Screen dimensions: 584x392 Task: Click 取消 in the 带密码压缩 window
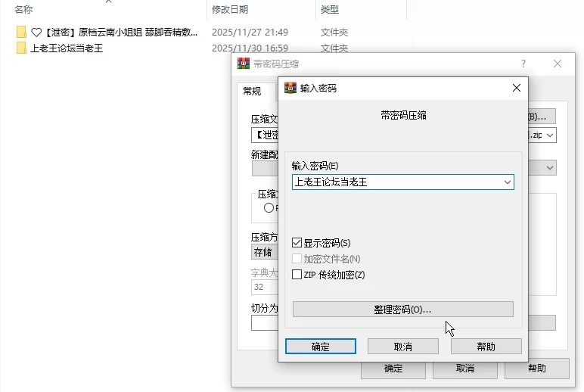tap(465, 369)
